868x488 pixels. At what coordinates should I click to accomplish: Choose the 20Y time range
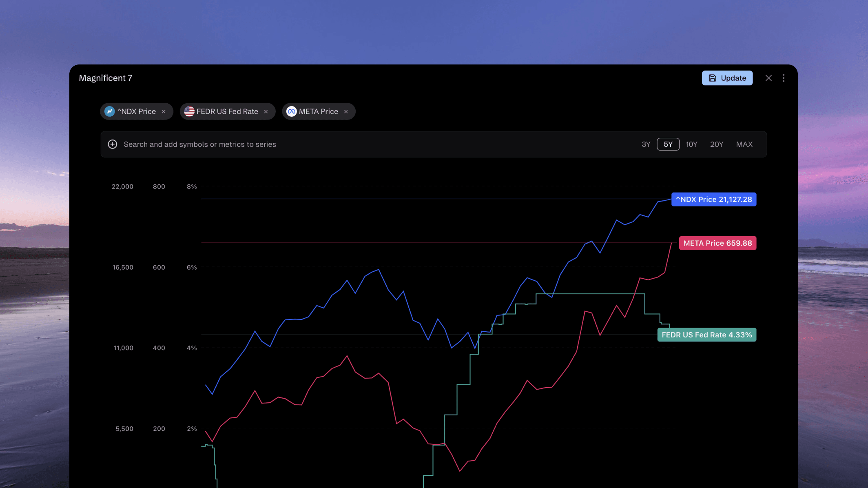click(716, 144)
